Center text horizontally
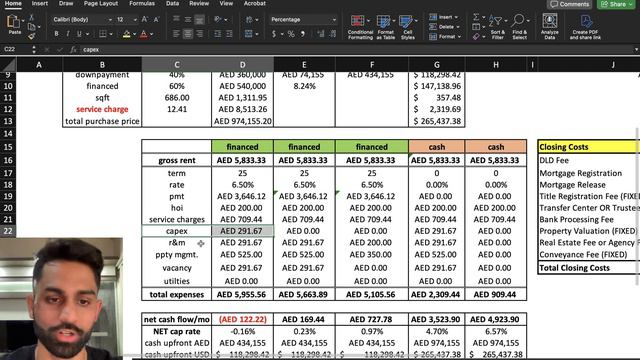The width and height of the screenshot is (640, 360). (x=188, y=34)
